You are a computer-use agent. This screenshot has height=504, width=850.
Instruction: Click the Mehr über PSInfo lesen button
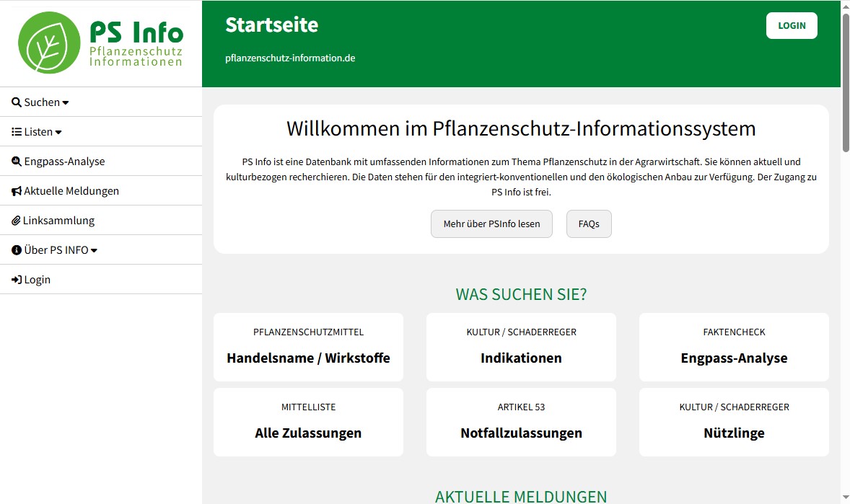[491, 224]
